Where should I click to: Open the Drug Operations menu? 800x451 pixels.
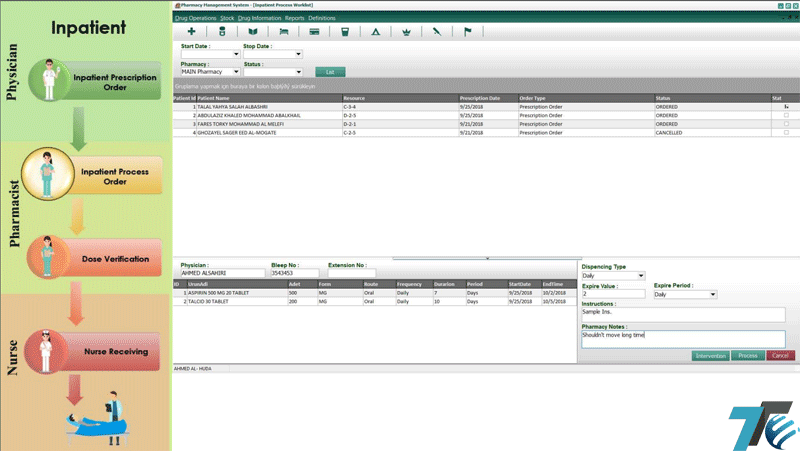tap(194, 18)
